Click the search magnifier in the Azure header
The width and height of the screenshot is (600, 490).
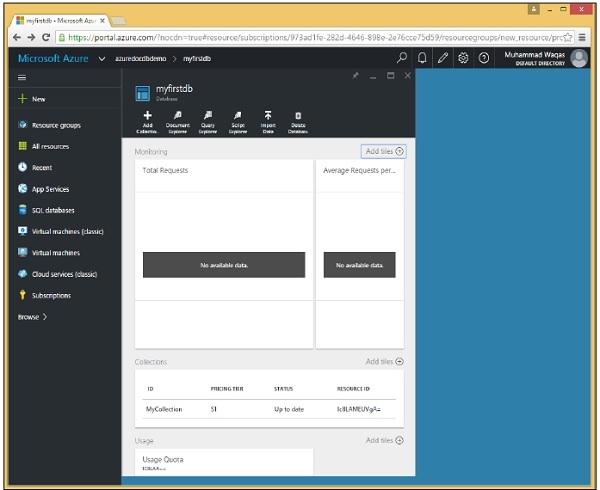(x=402, y=59)
